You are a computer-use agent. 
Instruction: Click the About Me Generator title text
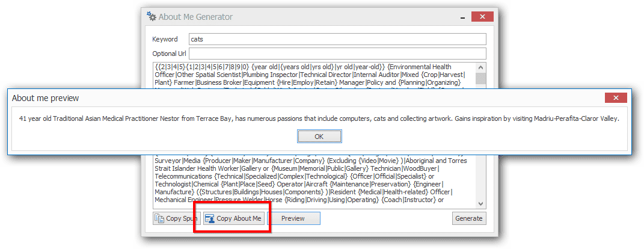[195, 17]
